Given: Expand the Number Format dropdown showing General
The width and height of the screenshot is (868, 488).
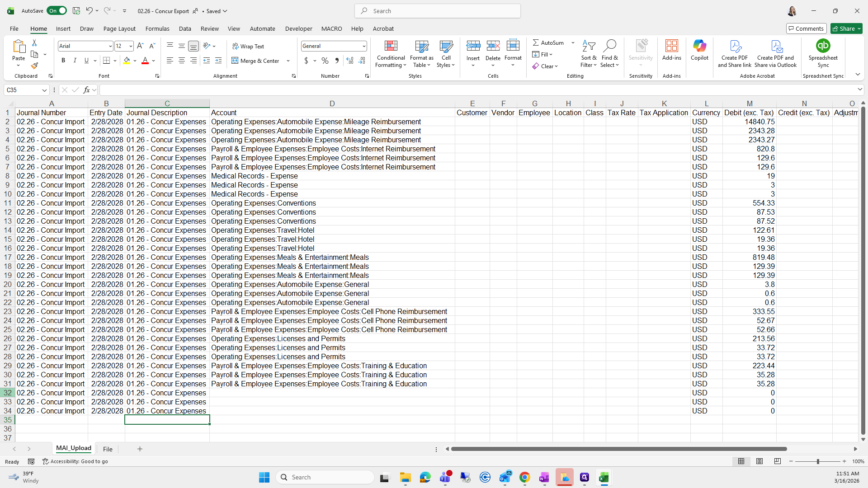Looking at the screenshot, I should (x=363, y=46).
